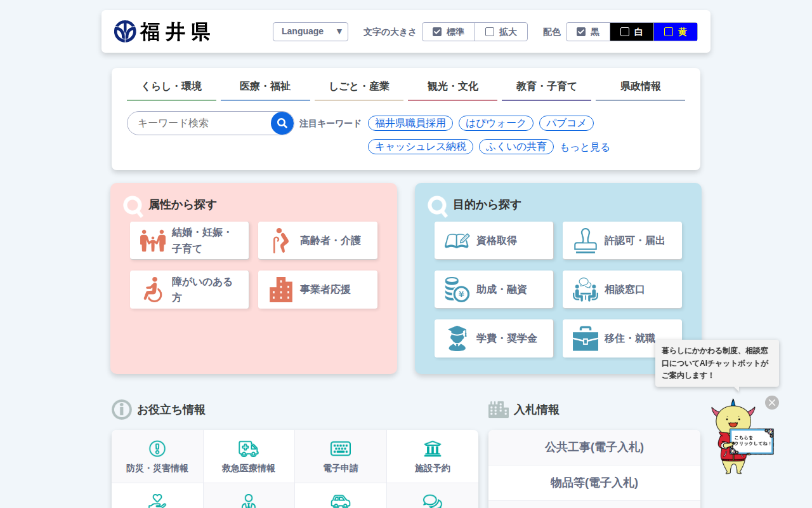Click the keyboard icon for 電子申請
The image size is (812, 508).
click(x=340, y=449)
